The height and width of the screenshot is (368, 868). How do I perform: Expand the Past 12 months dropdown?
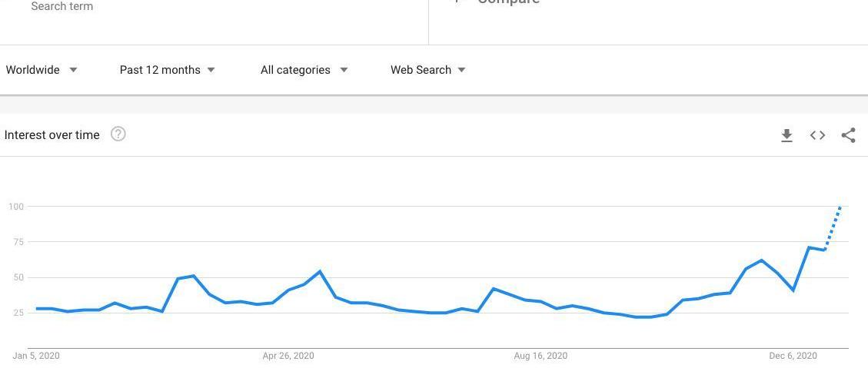pyautogui.click(x=167, y=70)
